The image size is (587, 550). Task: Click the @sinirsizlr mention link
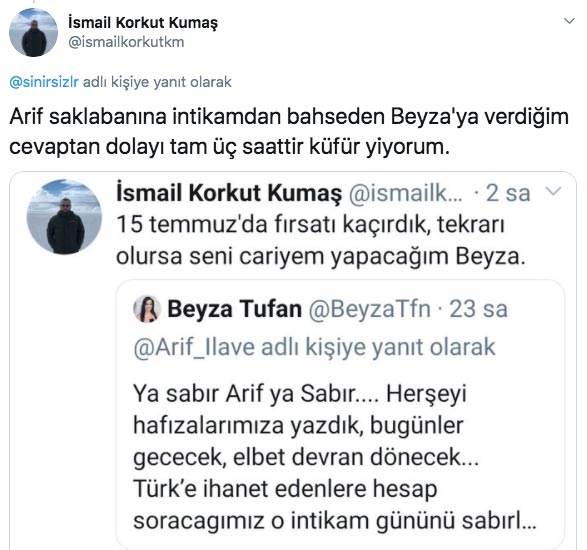(x=44, y=82)
